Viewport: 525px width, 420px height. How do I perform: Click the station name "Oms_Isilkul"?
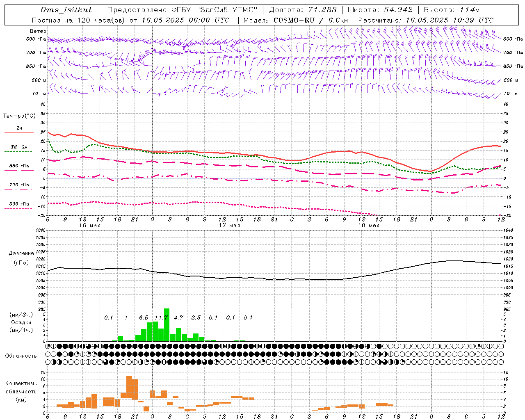(x=66, y=10)
